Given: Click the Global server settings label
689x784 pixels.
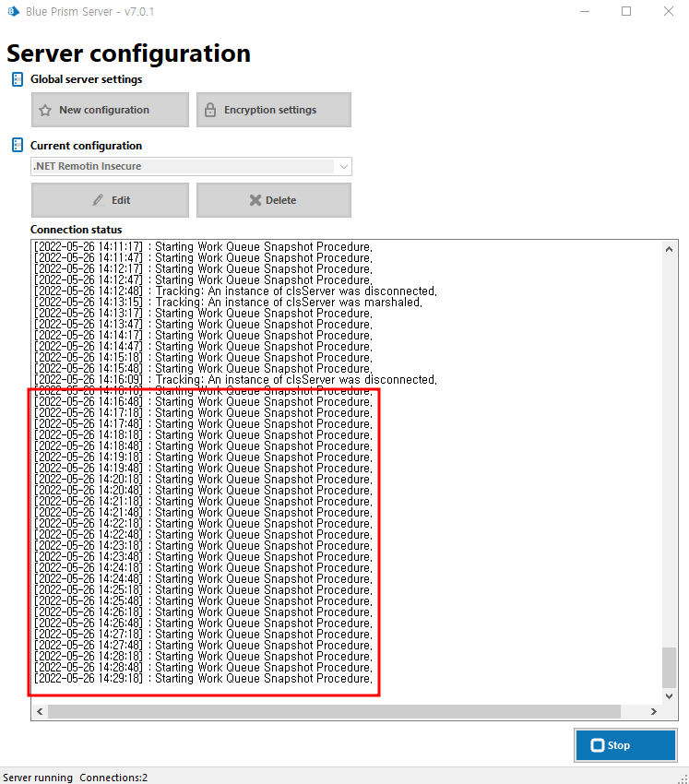Looking at the screenshot, I should click(86, 79).
